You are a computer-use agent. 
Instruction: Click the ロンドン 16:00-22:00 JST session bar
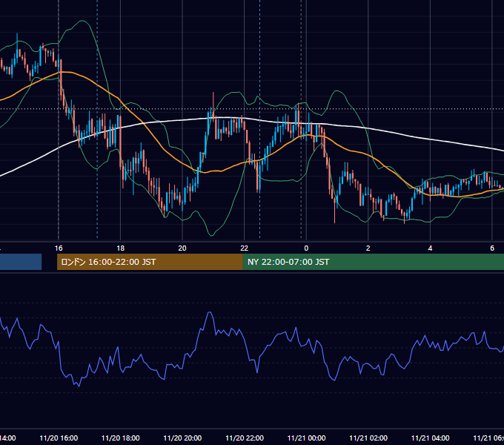150,262
